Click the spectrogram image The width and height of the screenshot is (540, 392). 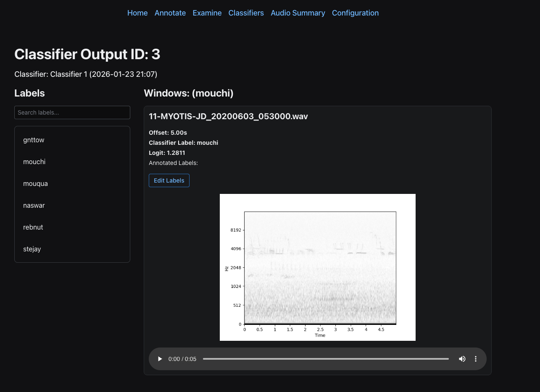[318, 267]
